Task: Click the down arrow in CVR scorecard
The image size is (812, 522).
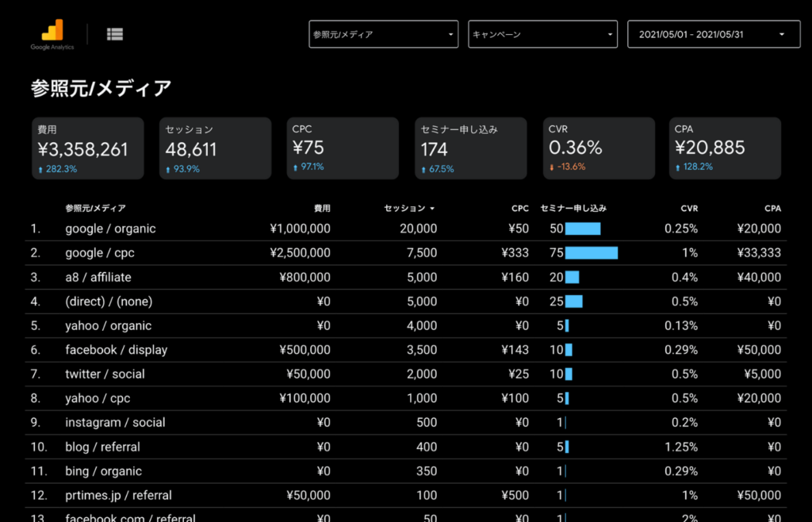Action: coord(552,167)
